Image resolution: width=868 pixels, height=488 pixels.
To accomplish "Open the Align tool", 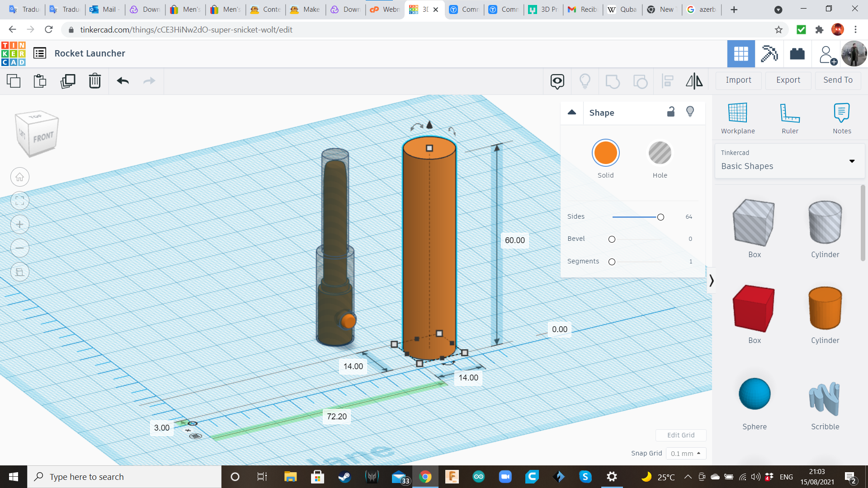I will coord(667,81).
